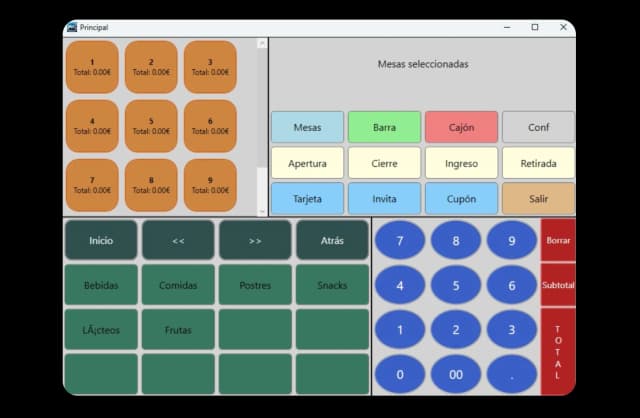Image resolution: width=640 pixels, height=418 pixels.
Task: Open the Postres category
Action: tap(255, 285)
